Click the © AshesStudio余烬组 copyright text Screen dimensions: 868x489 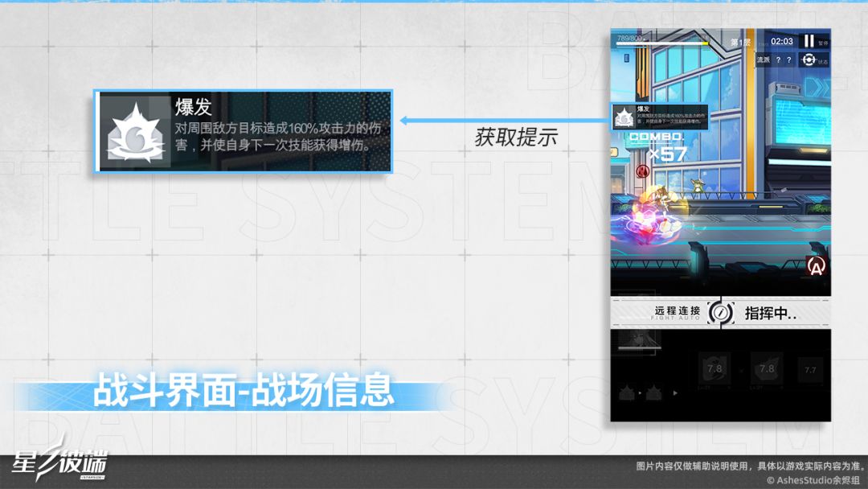(813, 479)
